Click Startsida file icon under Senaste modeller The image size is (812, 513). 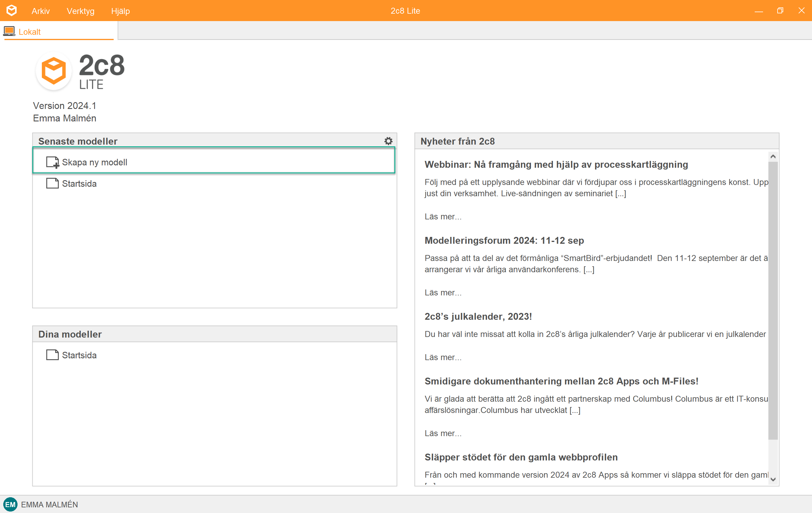point(52,183)
